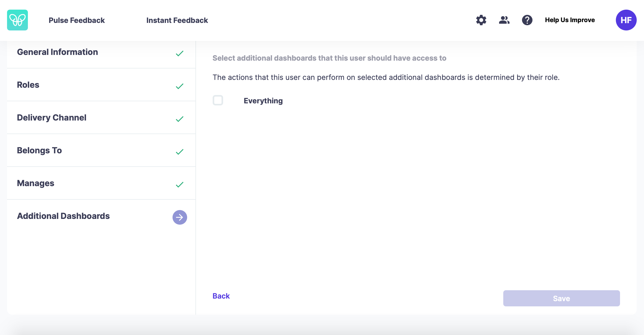Open the Pulse Feedback tab
The image size is (644, 335).
(x=77, y=20)
